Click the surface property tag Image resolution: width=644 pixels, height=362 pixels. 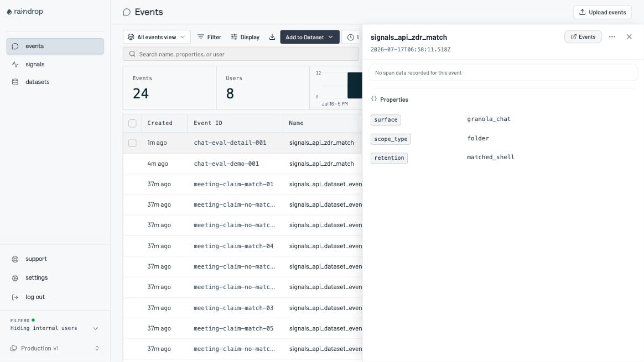point(386,119)
